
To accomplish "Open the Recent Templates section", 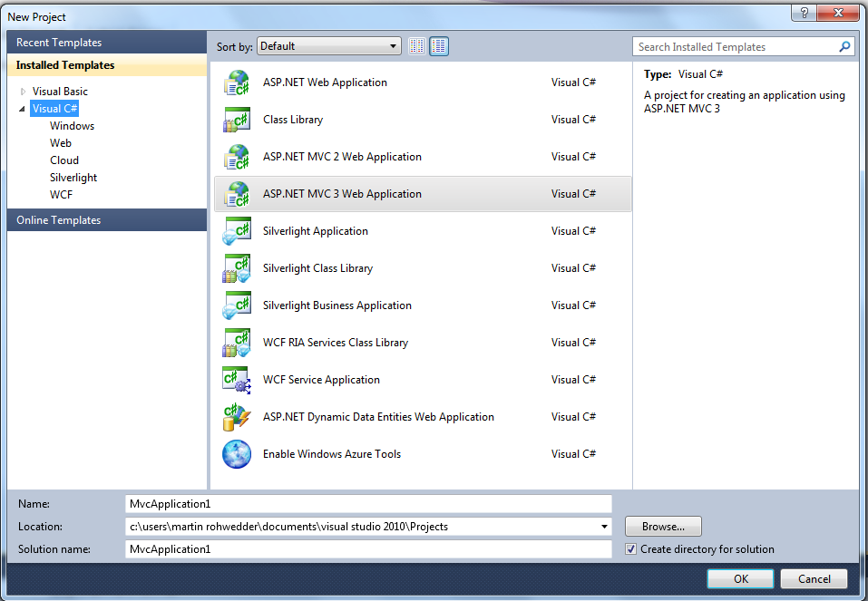I will pos(107,43).
